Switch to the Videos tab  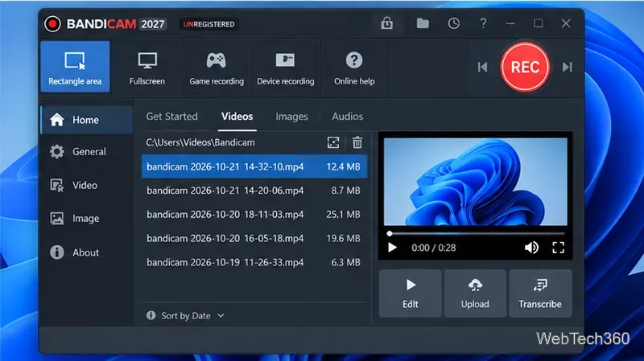coord(237,117)
